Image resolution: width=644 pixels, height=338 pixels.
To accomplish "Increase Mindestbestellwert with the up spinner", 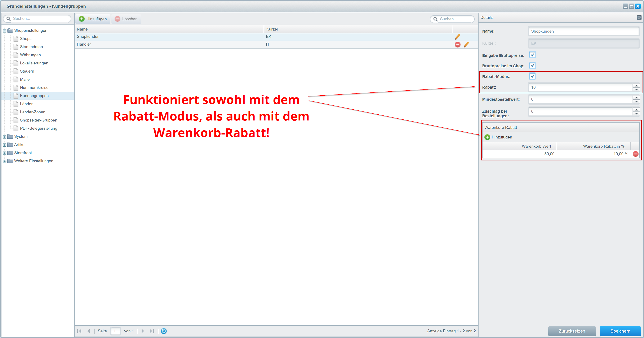I will tap(636, 97).
